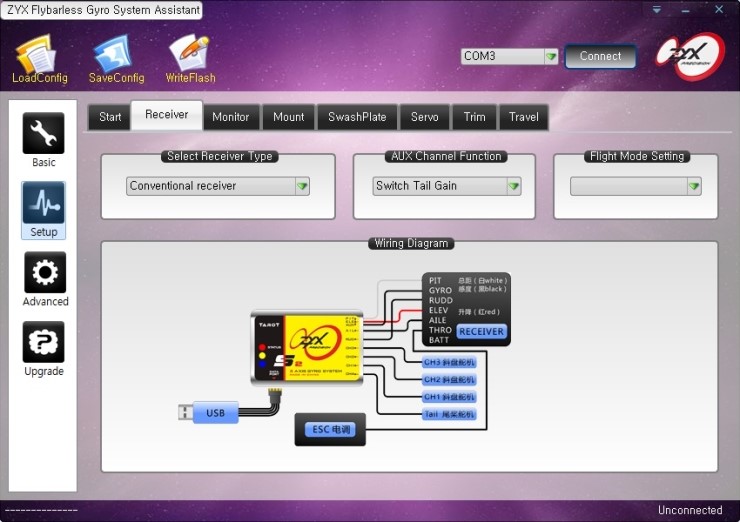The height and width of the screenshot is (522, 740).
Task: Click green arrow of receiver type dropdown
Action: click(x=302, y=186)
